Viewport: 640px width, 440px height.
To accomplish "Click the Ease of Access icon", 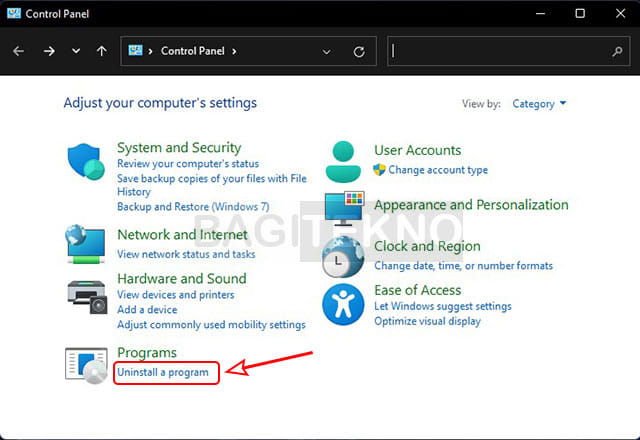I will 343,304.
